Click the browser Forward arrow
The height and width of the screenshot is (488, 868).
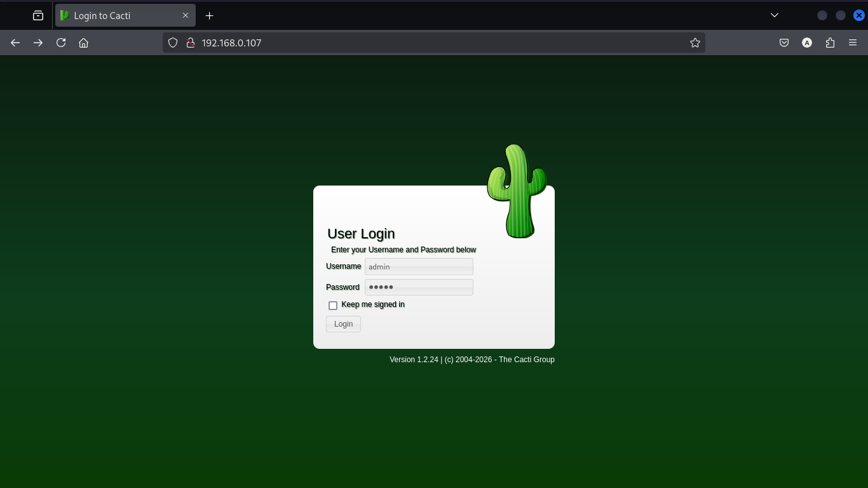click(x=38, y=43)
